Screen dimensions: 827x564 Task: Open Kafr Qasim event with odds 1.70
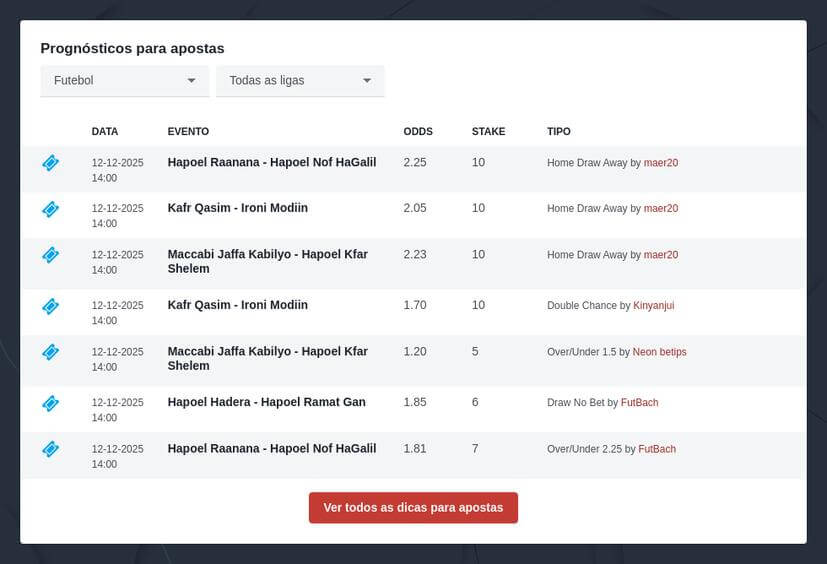237,305
